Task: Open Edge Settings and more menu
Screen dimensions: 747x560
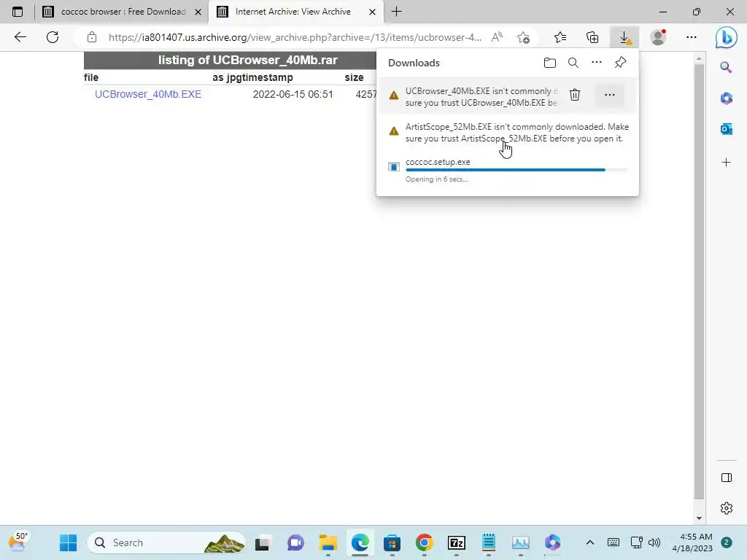Action: point(692,37)
